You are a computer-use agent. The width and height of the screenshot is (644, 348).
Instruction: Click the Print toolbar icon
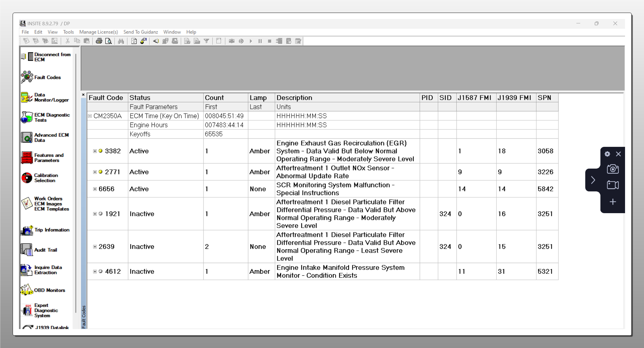pos(99,41)
